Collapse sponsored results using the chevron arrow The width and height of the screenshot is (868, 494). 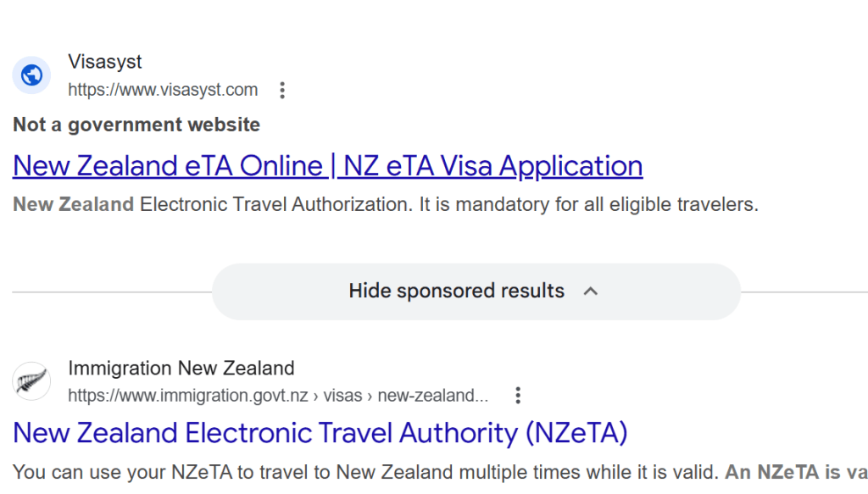tap(591, 291)
